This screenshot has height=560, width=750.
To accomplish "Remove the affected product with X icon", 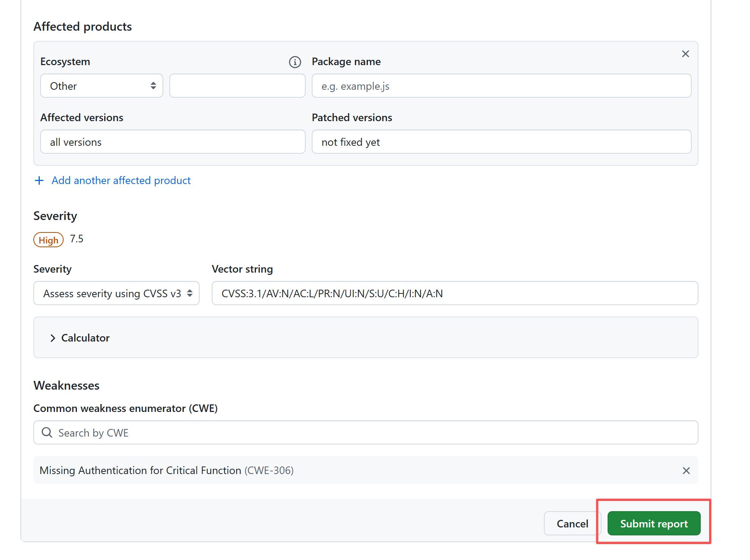I will (685, 54).
